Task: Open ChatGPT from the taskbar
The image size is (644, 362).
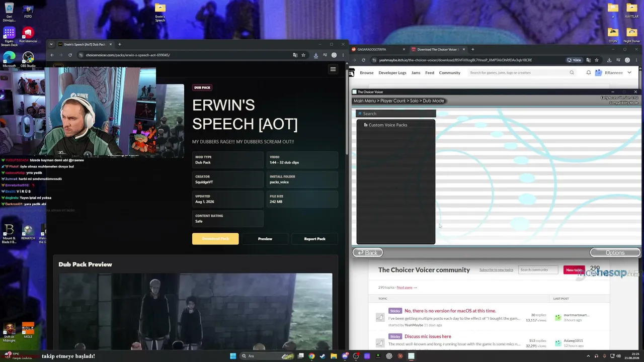Action: coord(389,356)
